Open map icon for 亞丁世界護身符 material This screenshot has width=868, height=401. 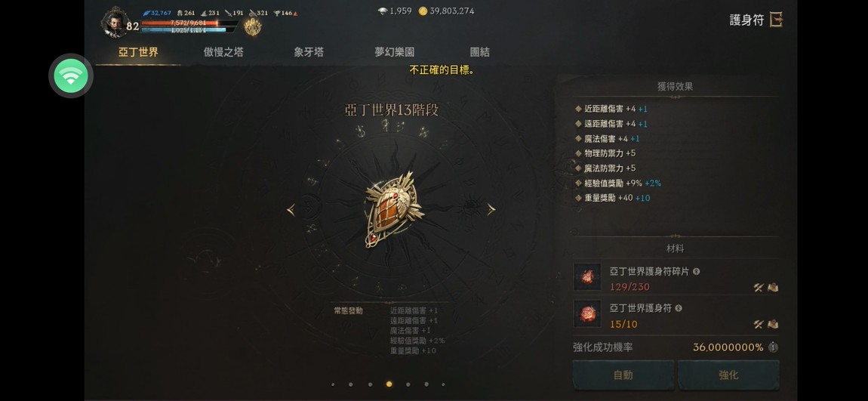pos(773,324)
